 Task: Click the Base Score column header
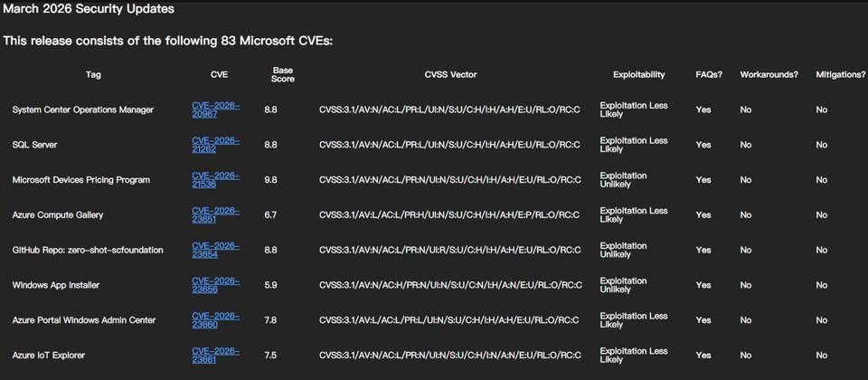pos(283,74)
